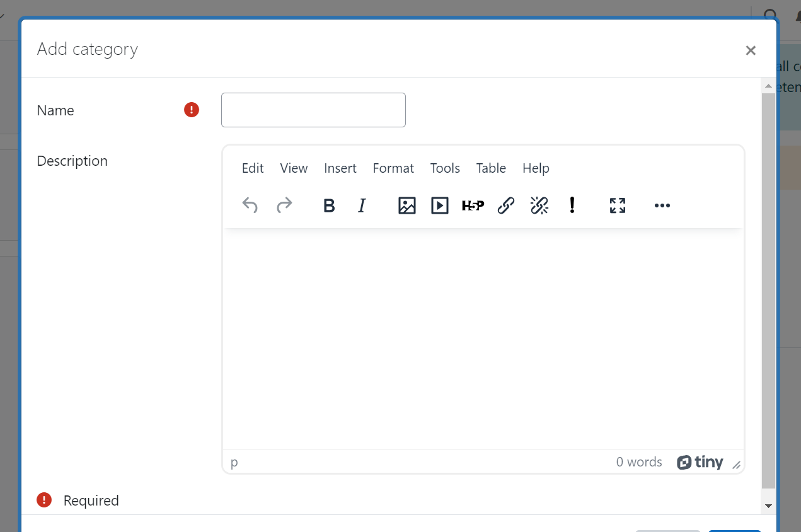Open the Format menu
The width and height of the screenshot is (801, 532).
[393, 168]
